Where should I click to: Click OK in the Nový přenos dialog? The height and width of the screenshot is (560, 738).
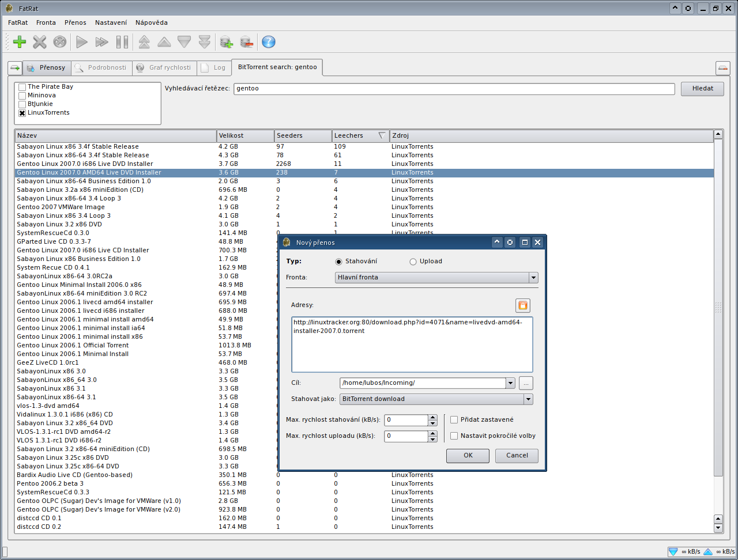[x=468, y=456]
